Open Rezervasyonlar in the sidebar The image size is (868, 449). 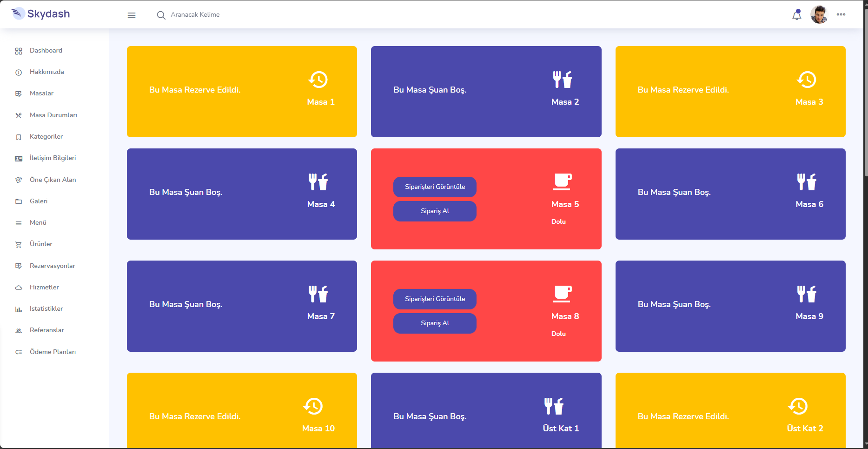tap(52, 266)
